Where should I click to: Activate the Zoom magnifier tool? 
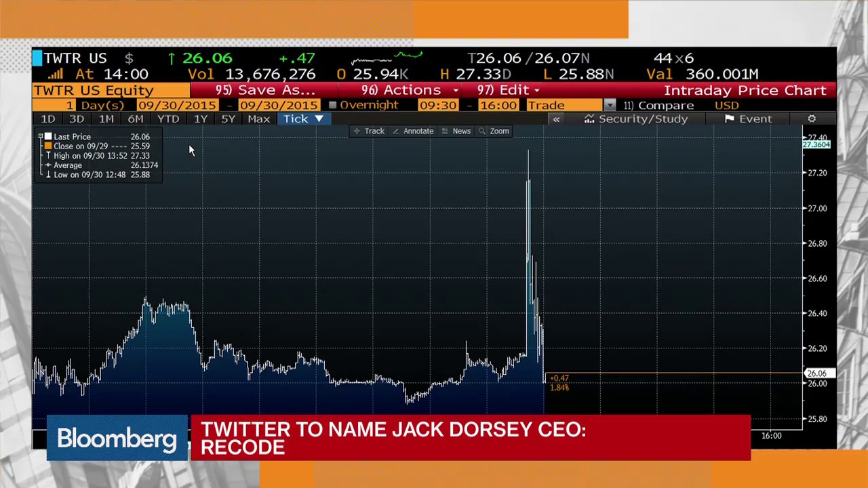coord(494,131)
